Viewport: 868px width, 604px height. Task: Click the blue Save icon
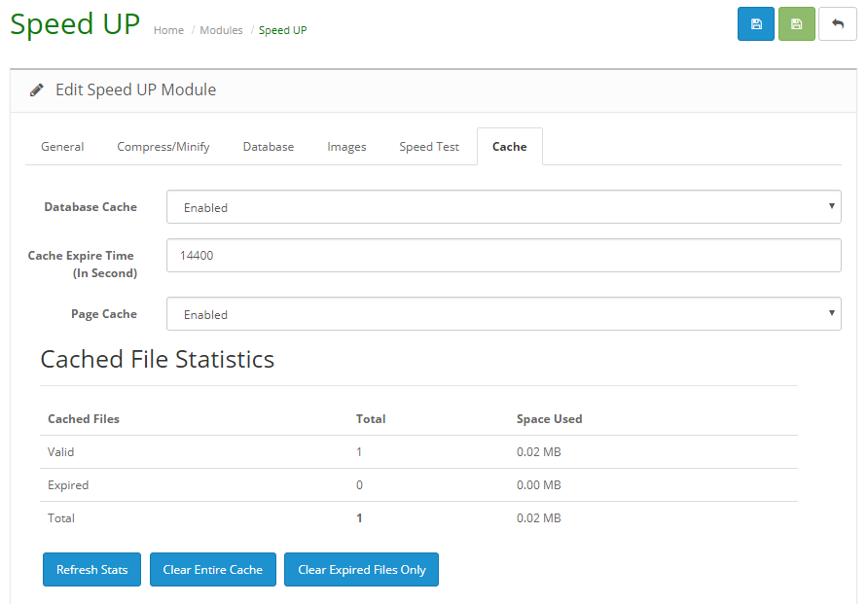[x=756, y=23]
